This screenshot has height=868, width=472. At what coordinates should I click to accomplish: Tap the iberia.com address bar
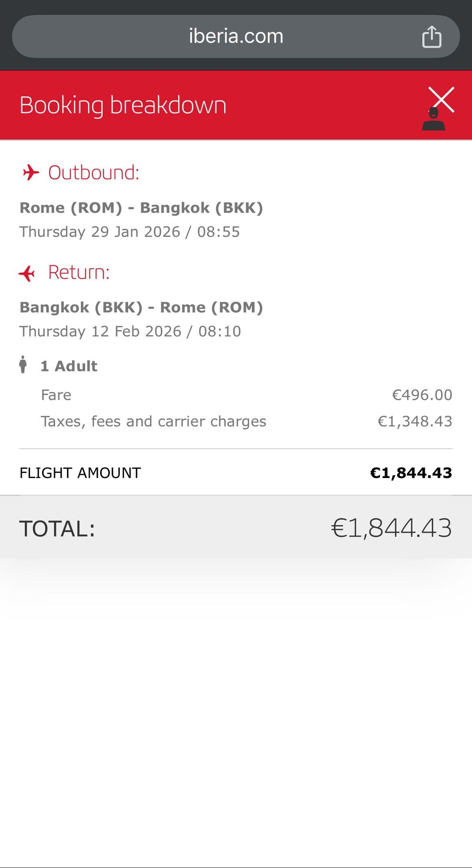point(236,37)
